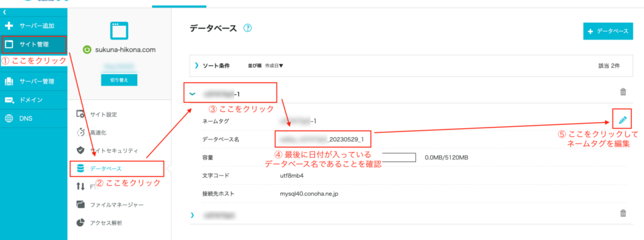Click the stopwatch icon beside 高速化
This screenshot has width=644, height=240.
(80, 133)
